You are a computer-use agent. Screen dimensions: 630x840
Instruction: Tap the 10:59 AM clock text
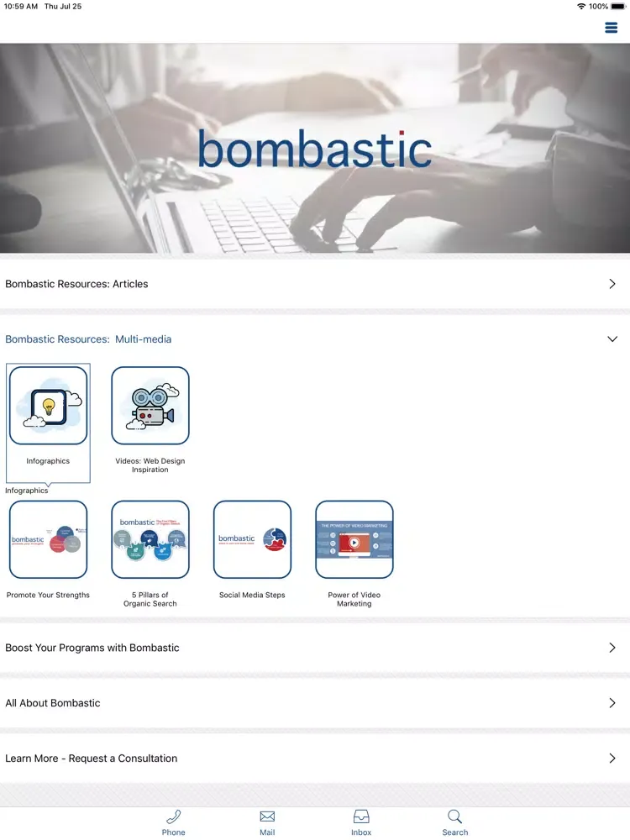(21, 7)
